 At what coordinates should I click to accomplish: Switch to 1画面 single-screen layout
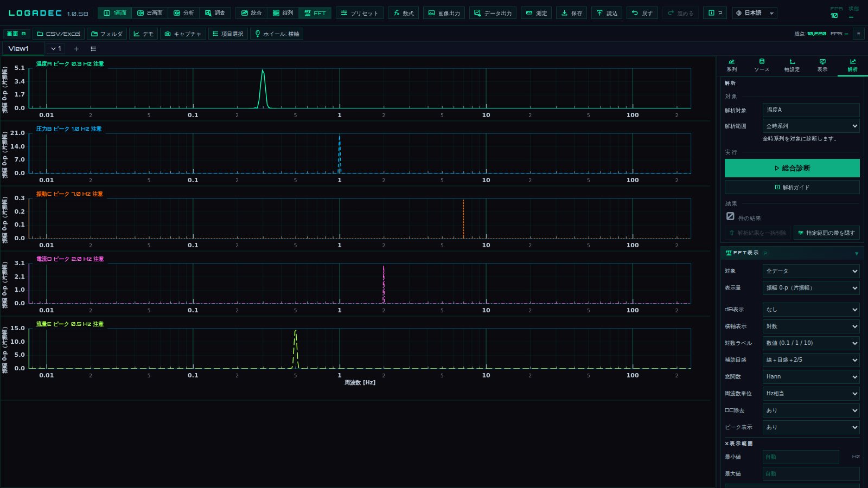[115, 13]
